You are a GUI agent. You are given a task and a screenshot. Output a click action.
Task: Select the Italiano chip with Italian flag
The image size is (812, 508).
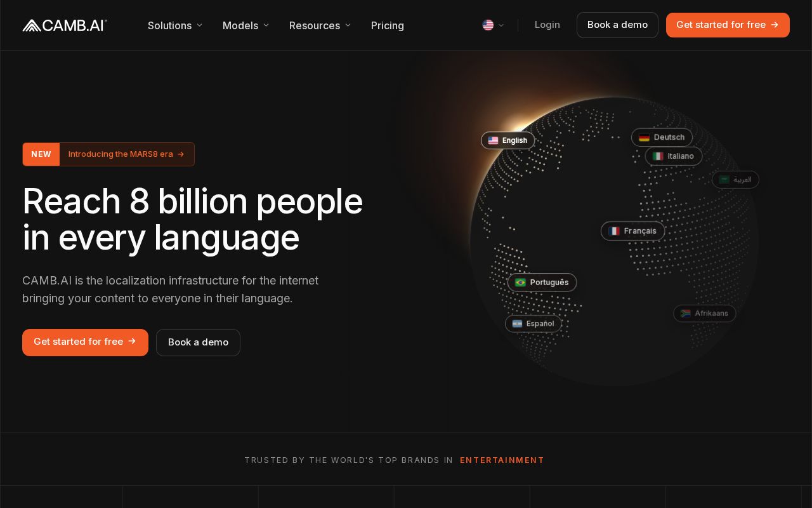coord(674,156)
